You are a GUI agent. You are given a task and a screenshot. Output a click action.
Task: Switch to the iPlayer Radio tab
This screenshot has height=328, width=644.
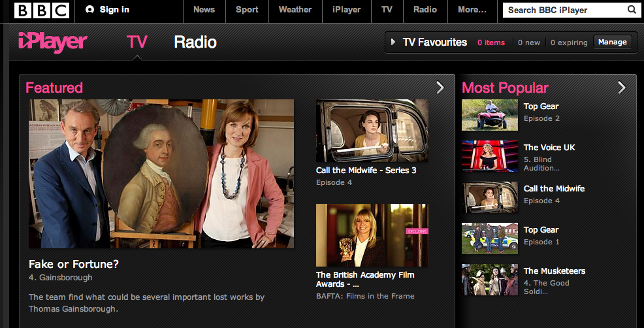[195, 42]
